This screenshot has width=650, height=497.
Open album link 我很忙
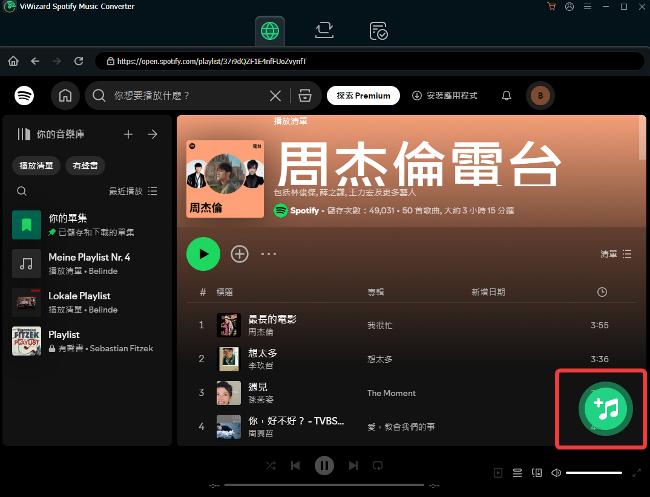[x=380, y=325]
